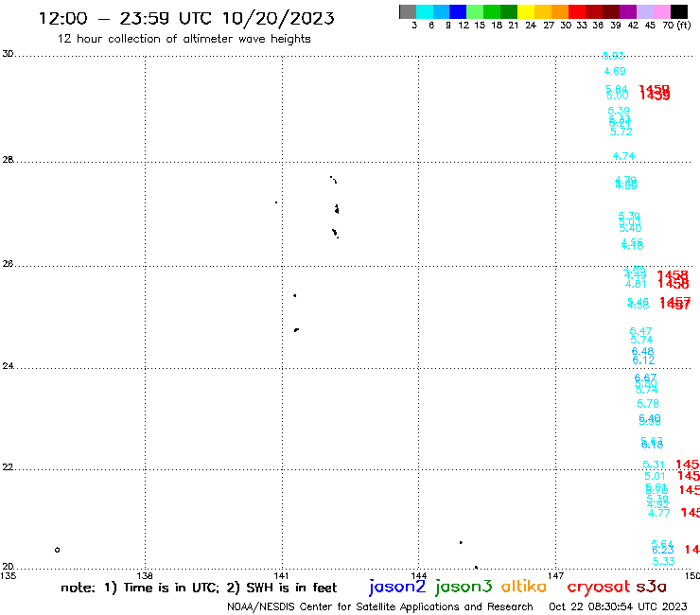Image resolution: width=700 pixels, height=615 pixels.
Task: Select the lavender legend color swatch
Action: click(x=645, y=11)
